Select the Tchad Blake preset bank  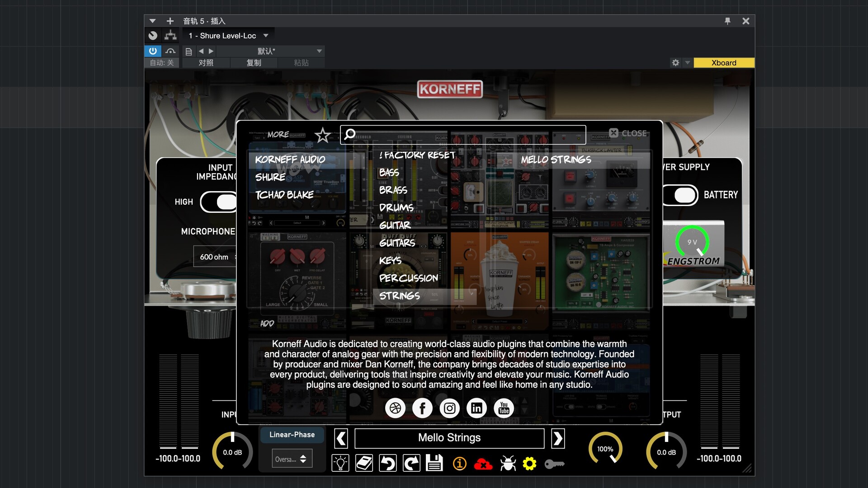(x=284, y=195)
